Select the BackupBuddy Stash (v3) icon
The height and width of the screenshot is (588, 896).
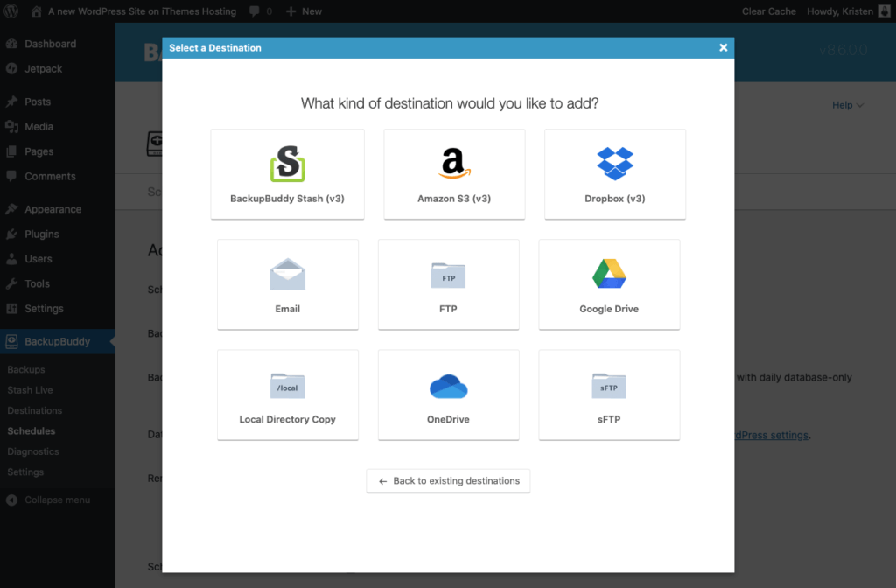click(287, 164)
